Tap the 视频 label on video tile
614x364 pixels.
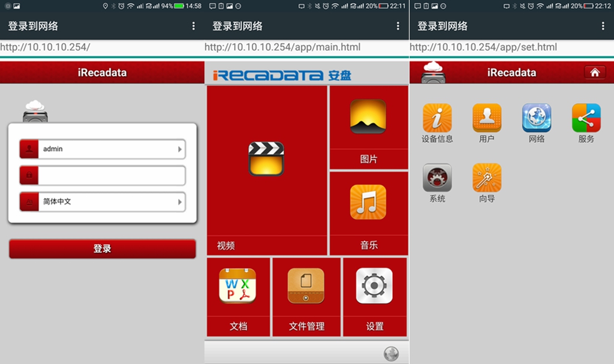(x=226, y=246)
